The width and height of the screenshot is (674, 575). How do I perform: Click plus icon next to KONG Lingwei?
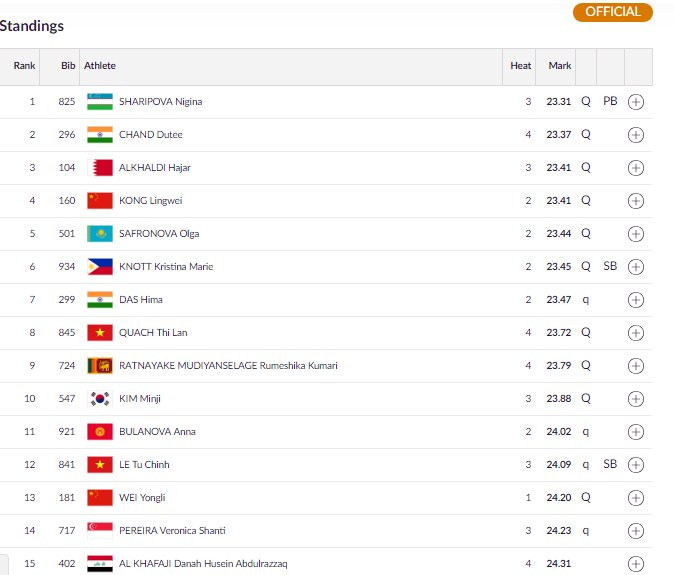click(x=635, y=201)
